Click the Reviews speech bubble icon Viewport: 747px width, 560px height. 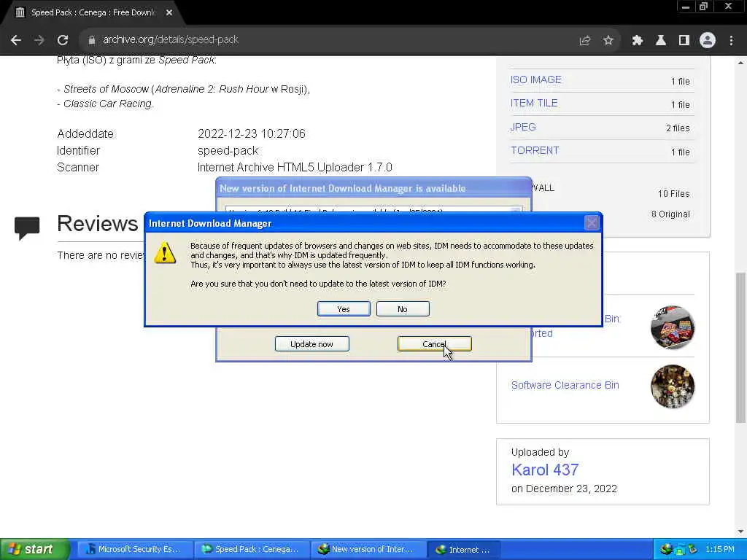tap(27, 228)
